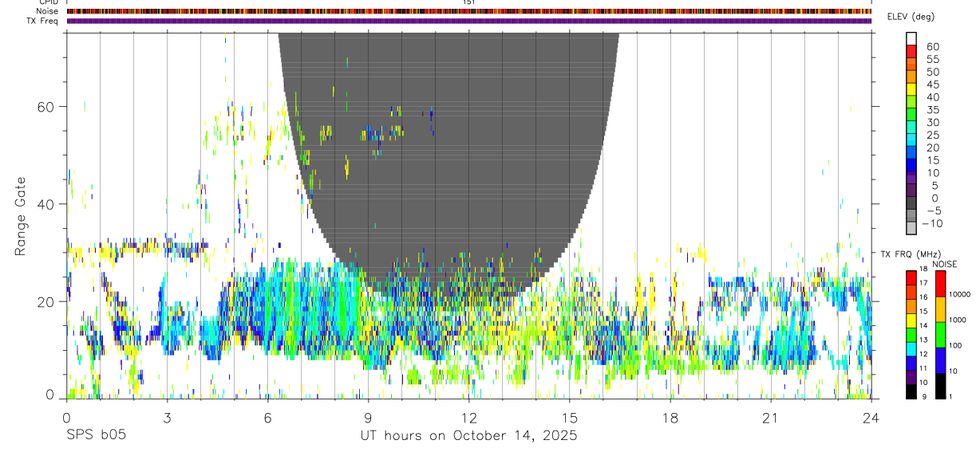Image resolution: width=980 pixels, height=452 pixels.
Task: Click the 'NOISE' legend heading near bottom right
Action: pyautogui.click(x=945, y=264)
